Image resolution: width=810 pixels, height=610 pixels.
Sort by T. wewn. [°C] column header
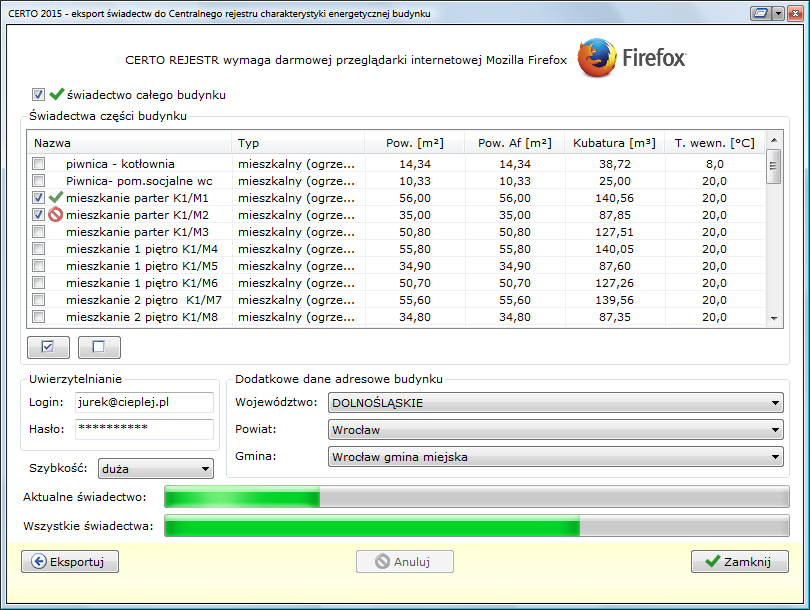[x=714, y=143]
